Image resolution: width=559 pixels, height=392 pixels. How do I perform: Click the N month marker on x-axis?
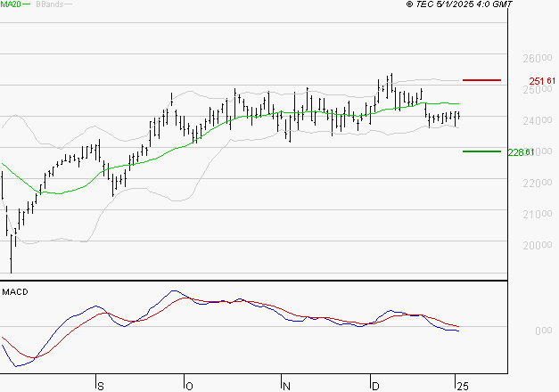[285, 386]
